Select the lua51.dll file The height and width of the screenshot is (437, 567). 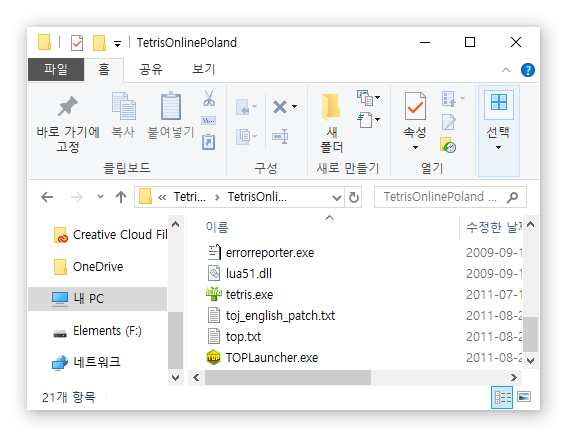click(240, 273)
